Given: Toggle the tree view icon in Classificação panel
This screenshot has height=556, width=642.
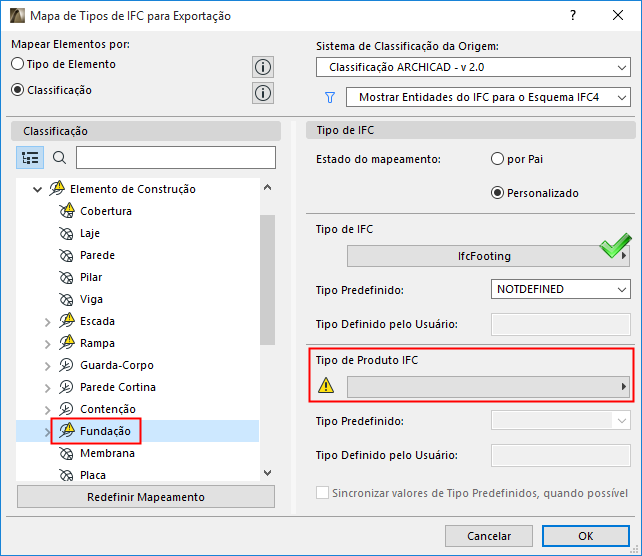Looking at the screenshot, I should tap(30, 158).
